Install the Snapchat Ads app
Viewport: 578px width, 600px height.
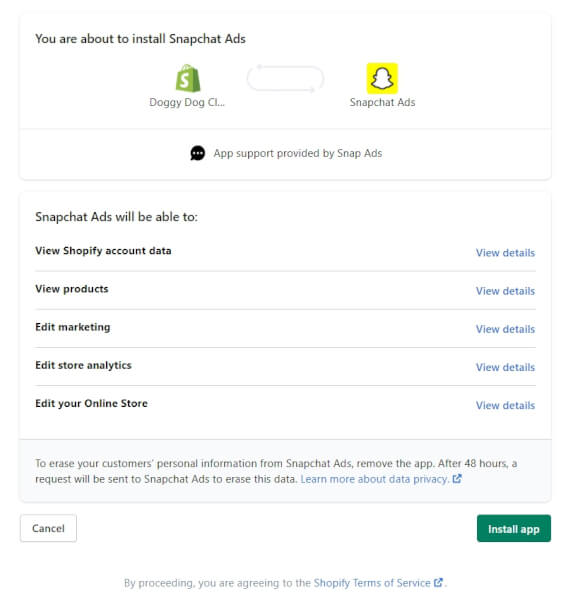[514, 528]
